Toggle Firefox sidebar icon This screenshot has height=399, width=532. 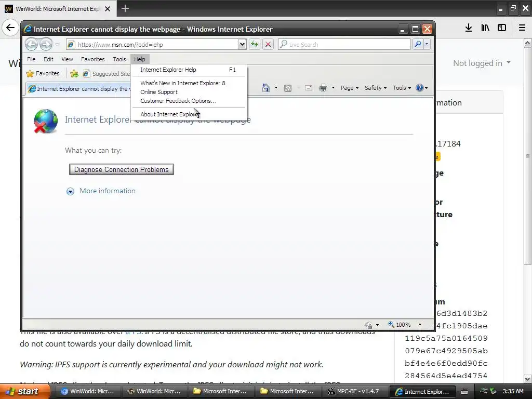(x=502, y=28)
